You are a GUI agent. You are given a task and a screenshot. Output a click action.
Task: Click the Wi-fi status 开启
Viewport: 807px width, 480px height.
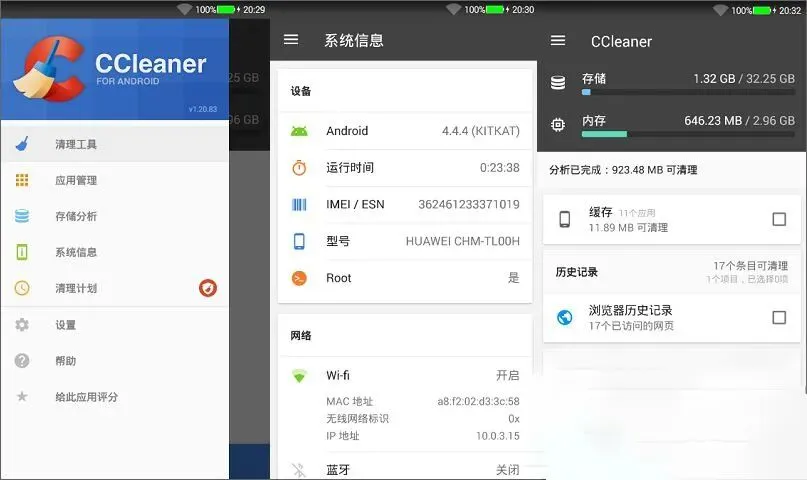point(507,376)
